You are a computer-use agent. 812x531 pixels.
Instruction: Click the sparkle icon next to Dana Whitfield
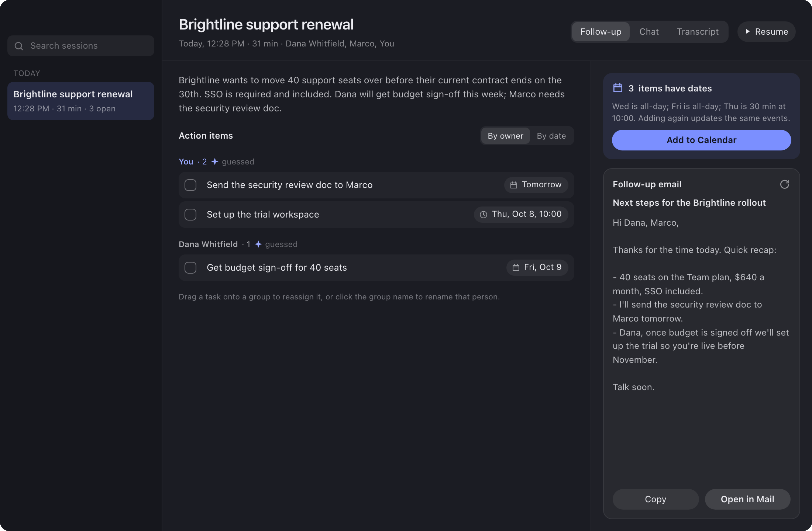tap(258, 244)
